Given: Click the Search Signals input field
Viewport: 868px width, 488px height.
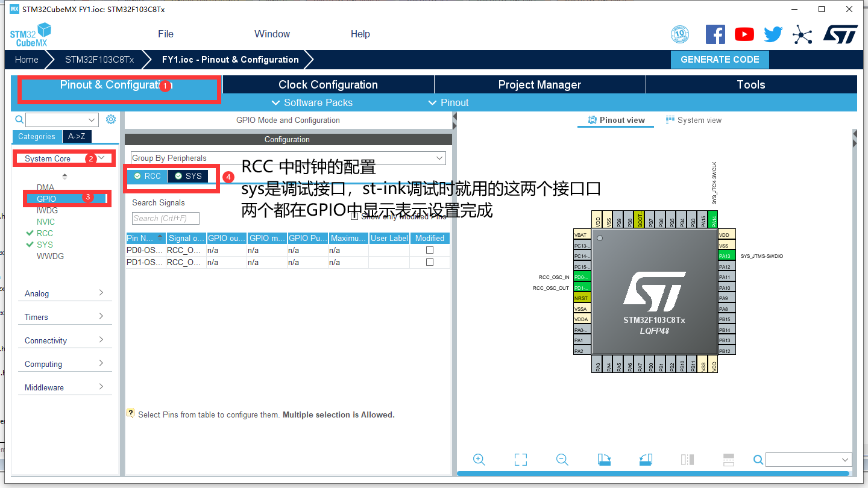Looking at the screenshot, I should 165,217.
